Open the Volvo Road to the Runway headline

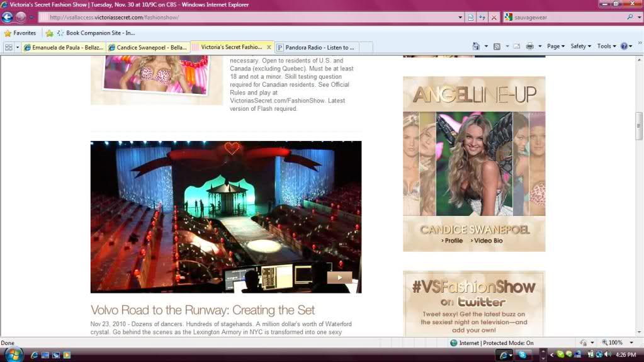point(203,310)
